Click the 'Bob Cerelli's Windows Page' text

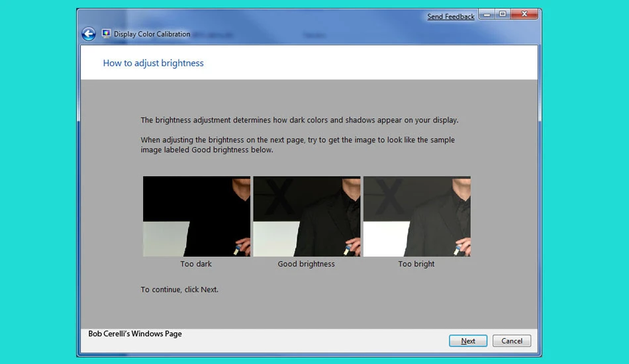[135, 334]
